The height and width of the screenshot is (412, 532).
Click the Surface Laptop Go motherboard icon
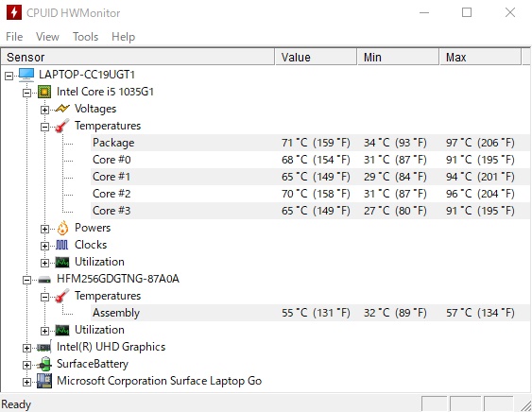click(x=44, y=381)
